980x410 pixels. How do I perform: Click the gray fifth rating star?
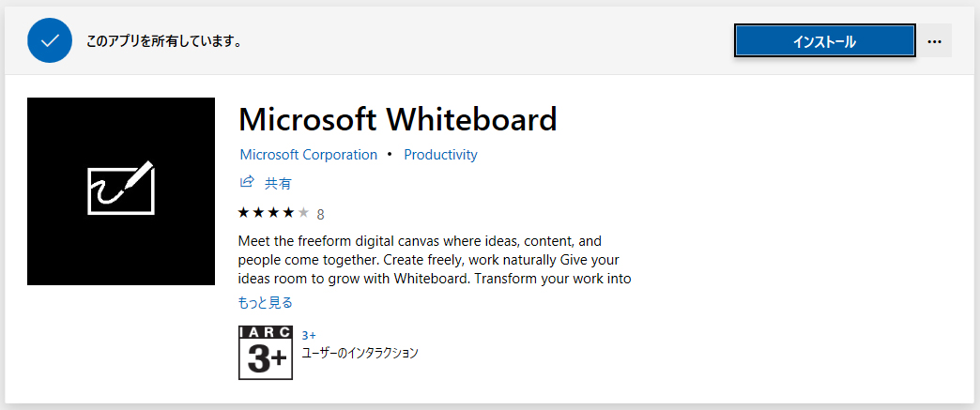pyautogui.click(x=304, y=213)
